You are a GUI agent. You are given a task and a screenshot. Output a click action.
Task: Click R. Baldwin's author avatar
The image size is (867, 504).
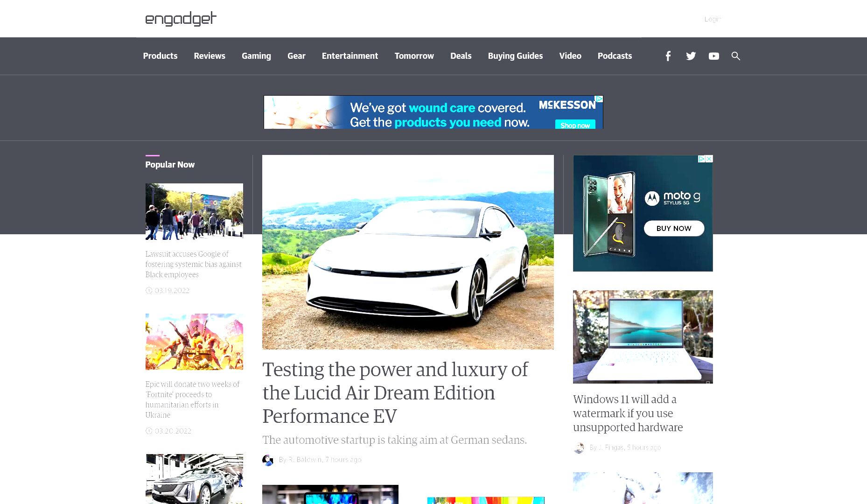click(268, 460)
